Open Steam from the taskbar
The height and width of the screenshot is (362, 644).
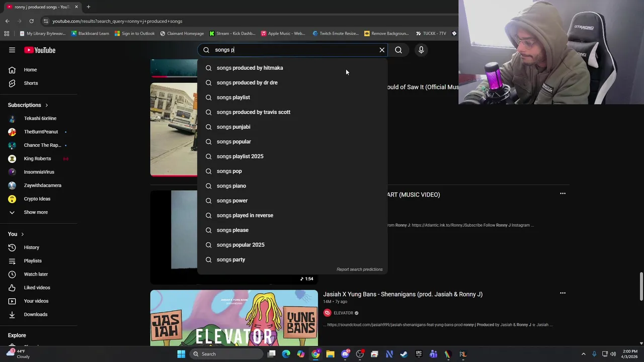pos(404,354)
